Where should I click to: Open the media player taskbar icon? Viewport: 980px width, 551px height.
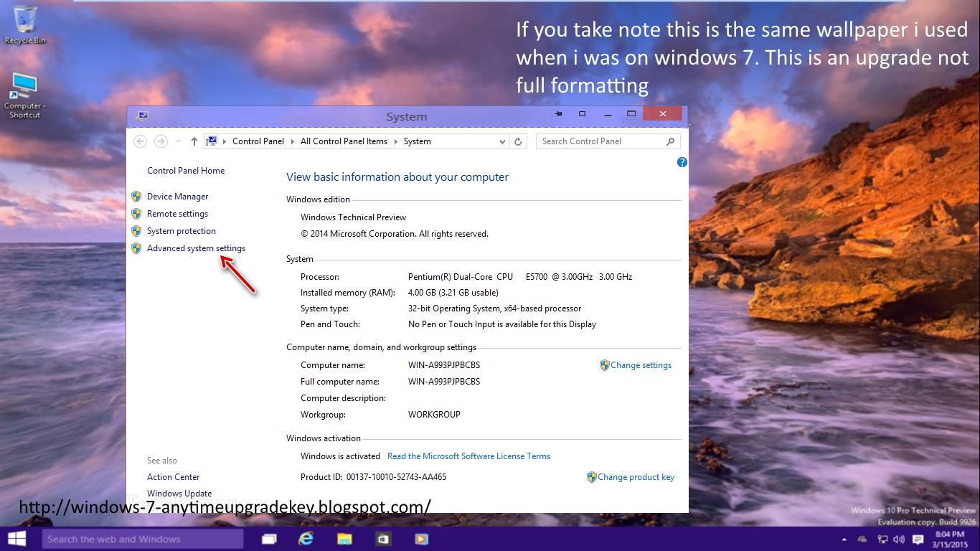pos(421,539)
